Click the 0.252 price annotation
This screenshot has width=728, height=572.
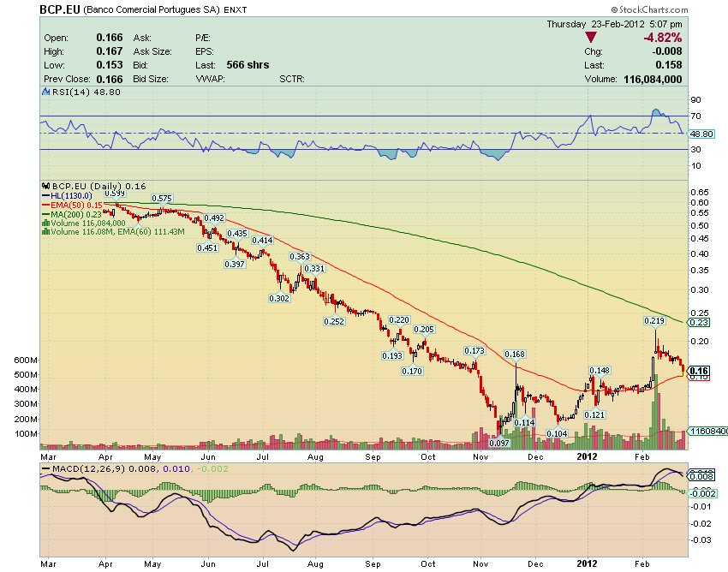click(x=334, y=321)
